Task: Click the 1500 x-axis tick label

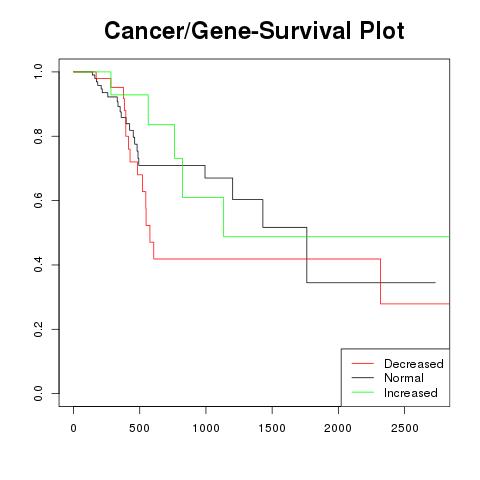Action: (x=272, y=428)
